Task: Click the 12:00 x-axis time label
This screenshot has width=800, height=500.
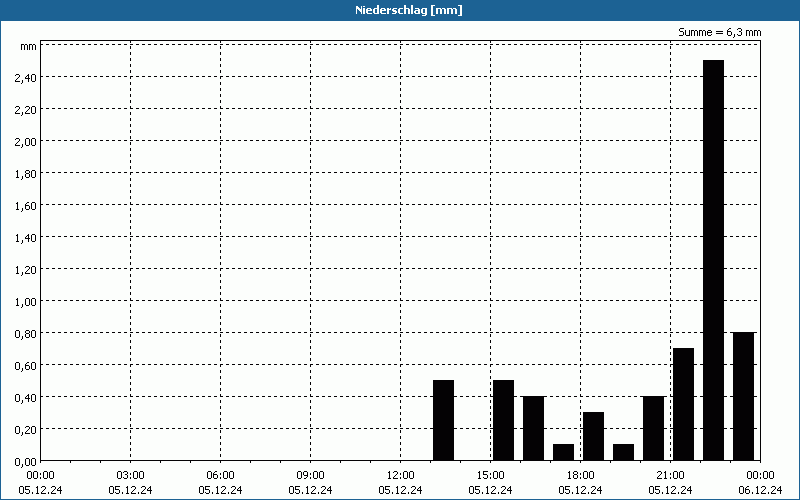Action: (401, 476)
